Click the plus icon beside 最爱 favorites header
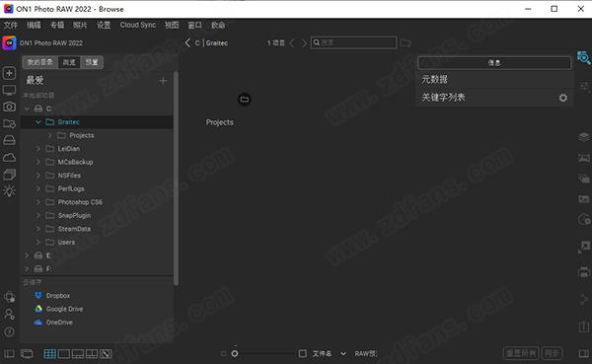 (163, 81)
